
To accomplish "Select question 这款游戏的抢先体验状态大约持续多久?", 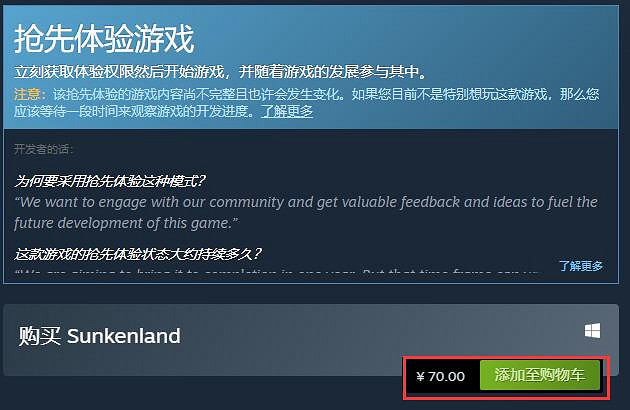I will pos(138,254).
